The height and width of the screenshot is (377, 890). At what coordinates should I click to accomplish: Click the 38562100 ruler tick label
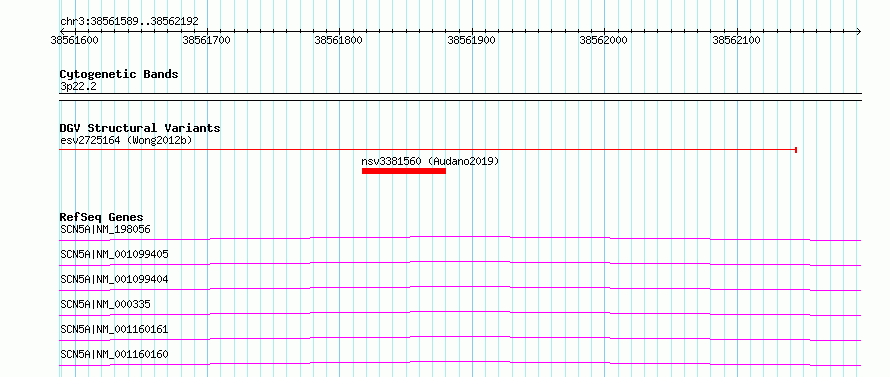click(x=736, y=40)
